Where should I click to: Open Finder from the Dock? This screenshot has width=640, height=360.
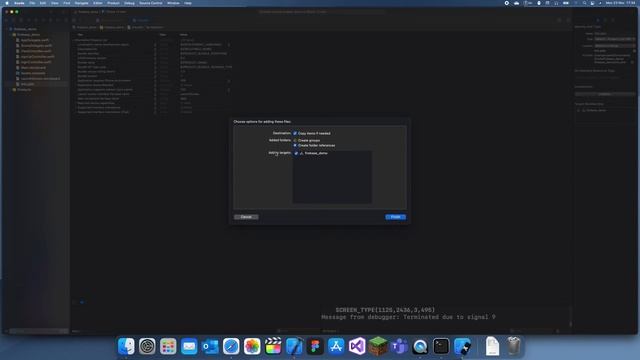point(126,347)
